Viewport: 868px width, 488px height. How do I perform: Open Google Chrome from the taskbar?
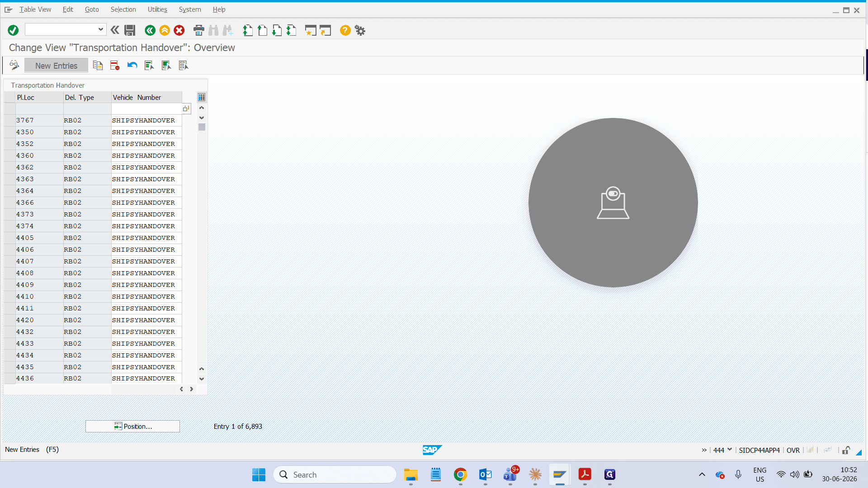pyautogui.click(x=460, y=474)
